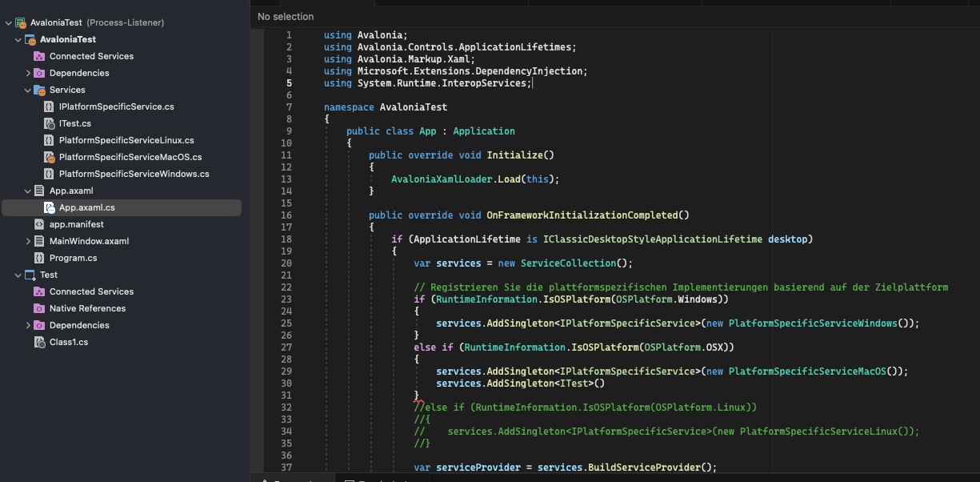This screenshot has height=482, width=980.
Task: Click the AvaloniaTest solution icon
Action: point(19,22)
